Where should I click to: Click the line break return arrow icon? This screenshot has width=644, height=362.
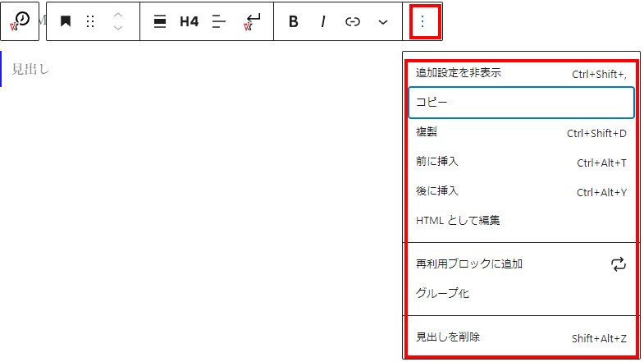coord(253,22)
